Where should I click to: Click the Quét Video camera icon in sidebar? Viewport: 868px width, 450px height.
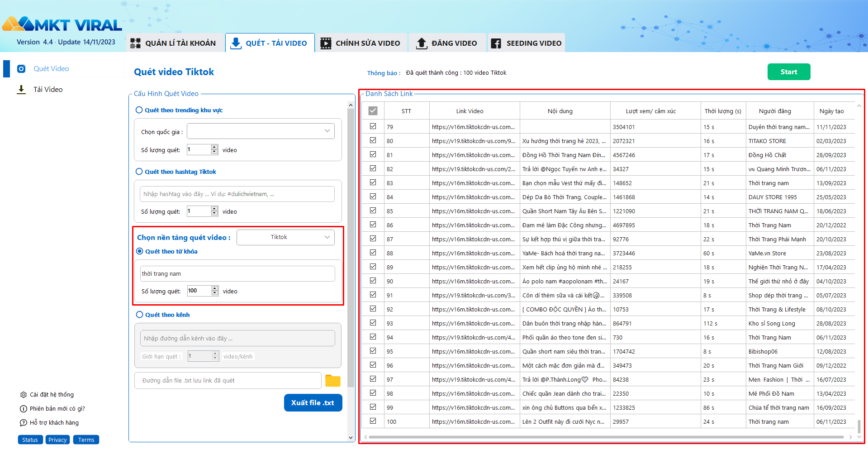21,69
